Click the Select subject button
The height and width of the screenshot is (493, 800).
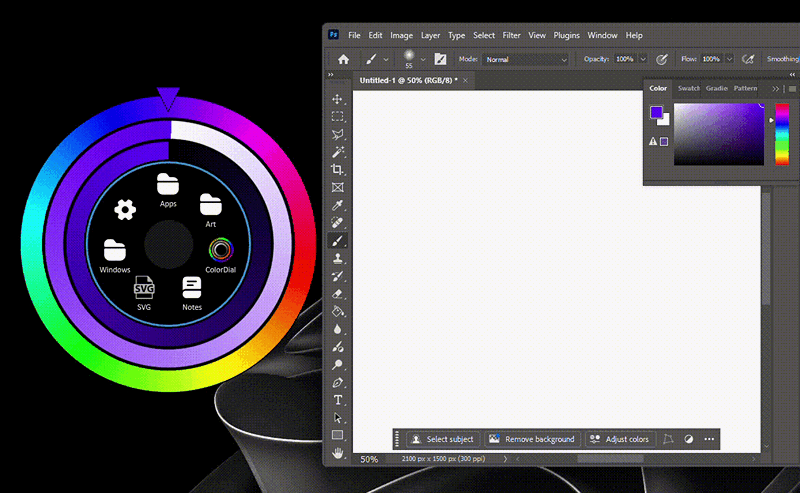coord(442,439)
